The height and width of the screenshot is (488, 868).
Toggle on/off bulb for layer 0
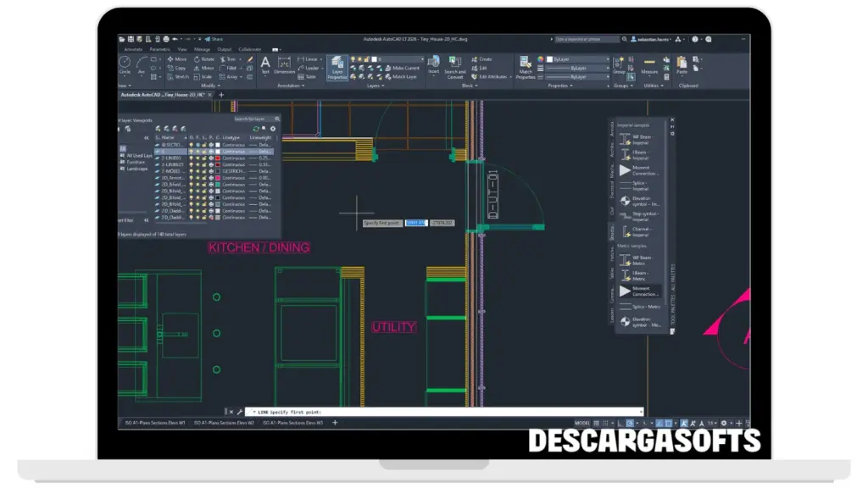192,152
